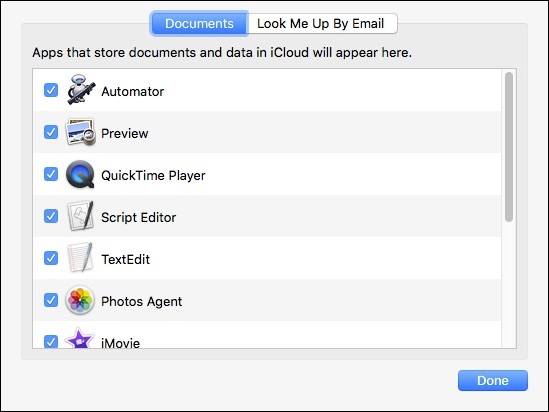The width and height of the screenshot is (549, 412).
Task: Switch to the Documents tab
Action: click(199, 23)
